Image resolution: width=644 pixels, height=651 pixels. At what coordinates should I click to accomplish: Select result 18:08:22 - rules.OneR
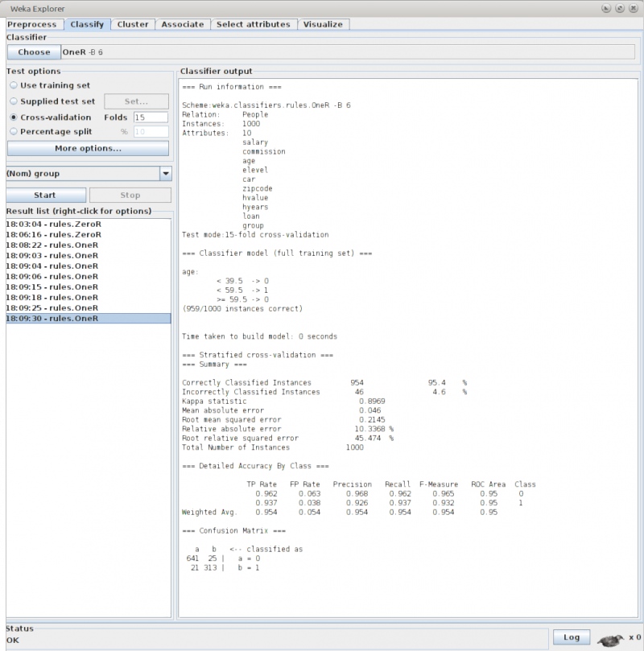(88, 245)
